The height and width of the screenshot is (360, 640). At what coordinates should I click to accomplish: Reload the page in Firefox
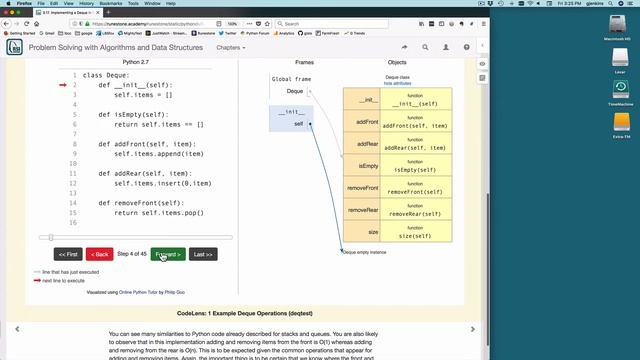click(27, 24)
